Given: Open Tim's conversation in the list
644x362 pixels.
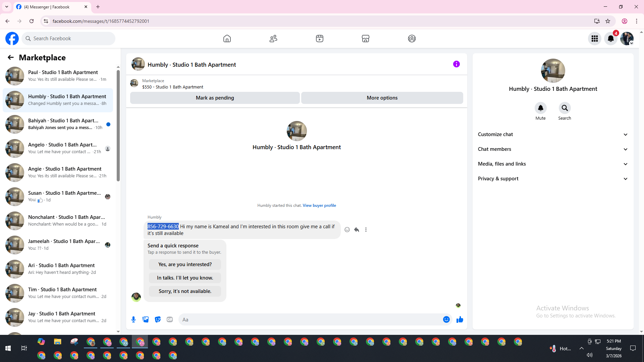Looking at the screenshot, I should [x=58, y=293].
